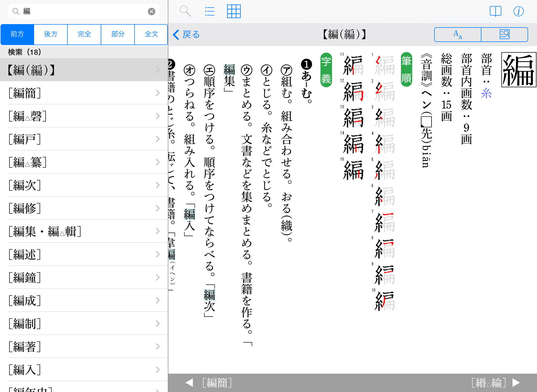Image resolution: width=537 pixels, height=392 pixels.
Task: Clear the search field with X button
Action: [151, 12]
